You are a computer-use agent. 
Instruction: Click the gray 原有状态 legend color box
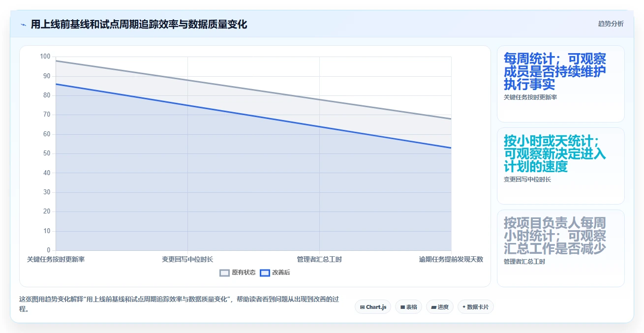225,272
